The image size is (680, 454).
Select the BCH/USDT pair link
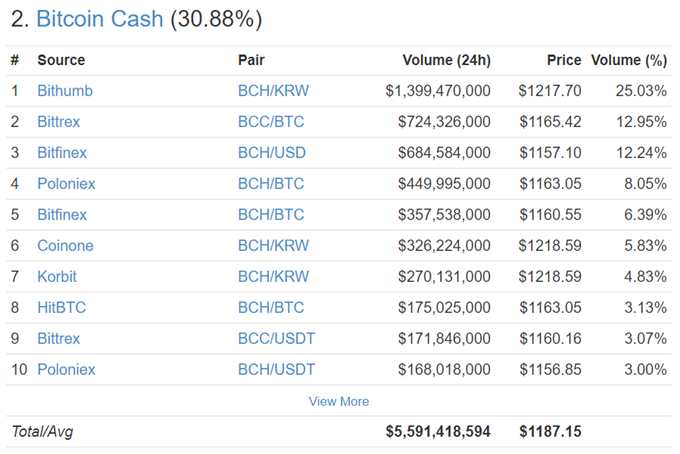(276, 369)
